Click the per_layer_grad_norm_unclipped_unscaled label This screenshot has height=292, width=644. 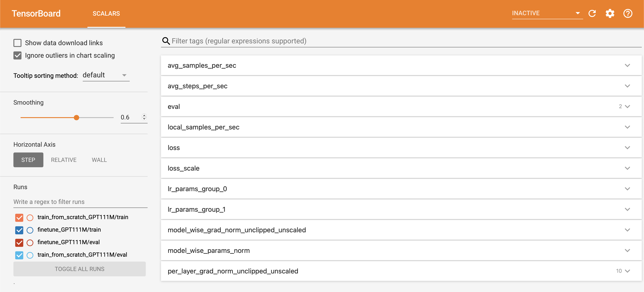tap(233, 271)
